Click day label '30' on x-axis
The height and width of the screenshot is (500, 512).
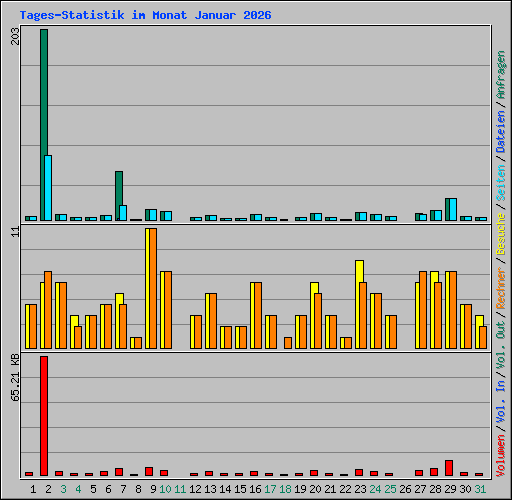coord(465,489)
